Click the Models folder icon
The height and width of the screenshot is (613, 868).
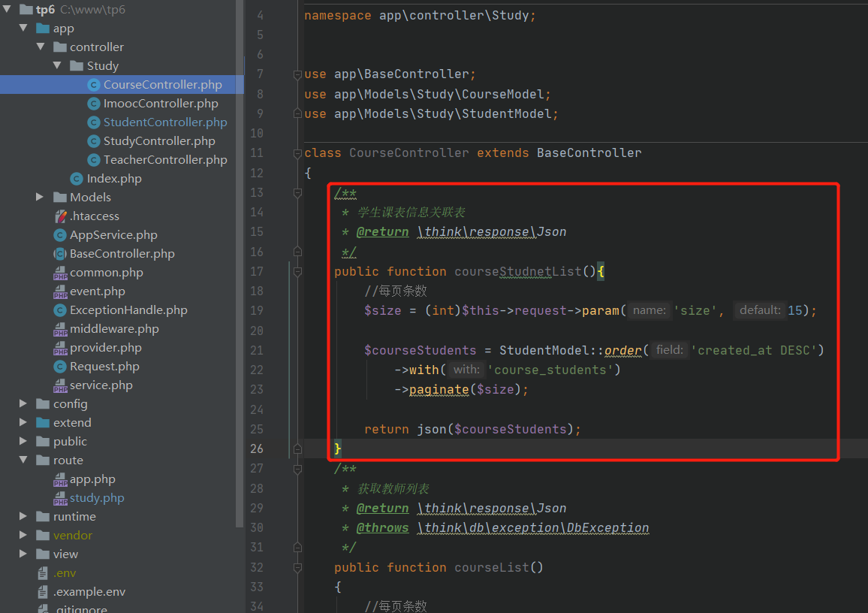coord(61,198)
